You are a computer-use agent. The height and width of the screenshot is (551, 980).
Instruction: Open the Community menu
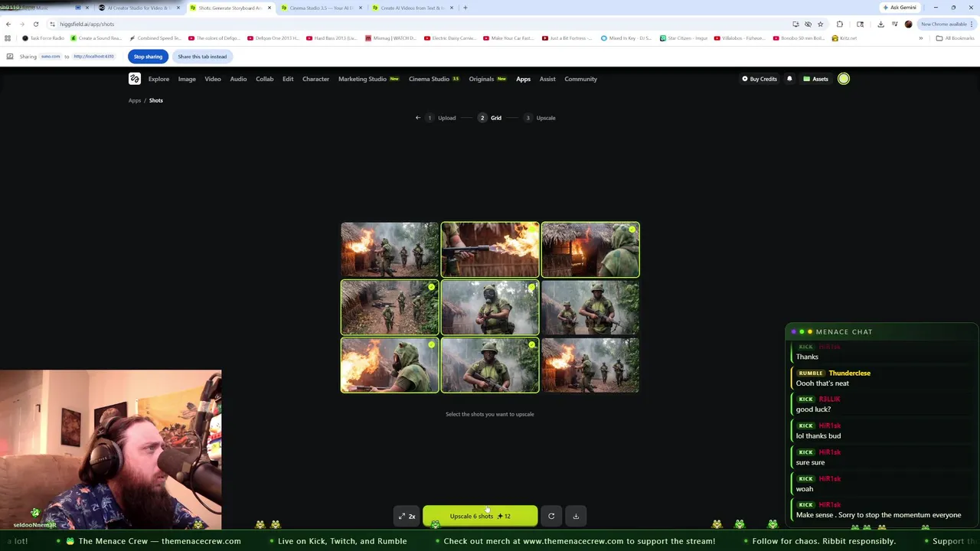[580, 79]
